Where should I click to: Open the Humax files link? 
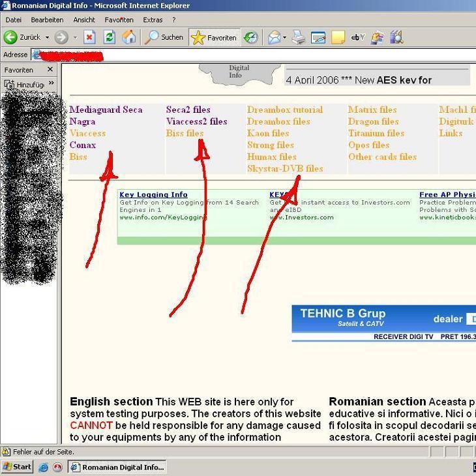point(272,157)
